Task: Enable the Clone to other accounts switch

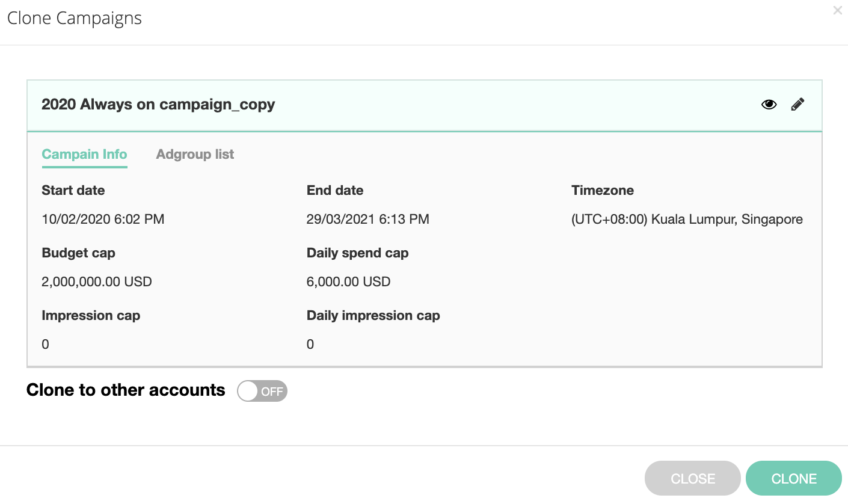Action: pyautogui.click(x=262, y=391)
